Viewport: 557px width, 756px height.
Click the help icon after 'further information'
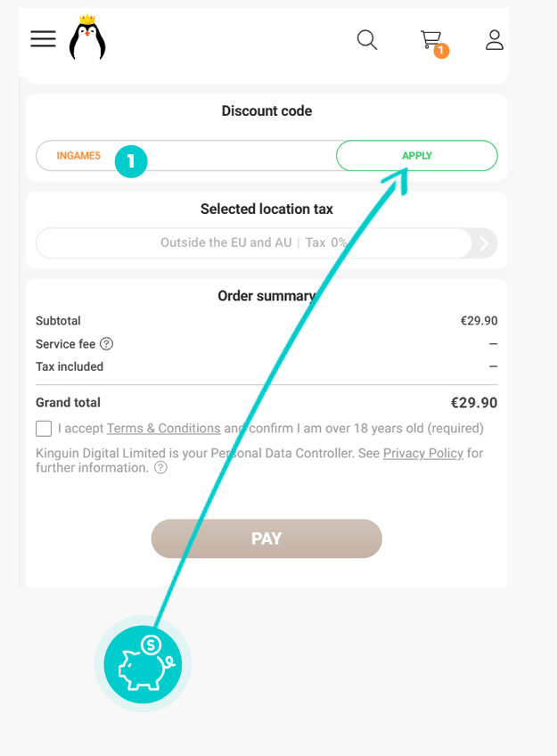tap(160, 468)
